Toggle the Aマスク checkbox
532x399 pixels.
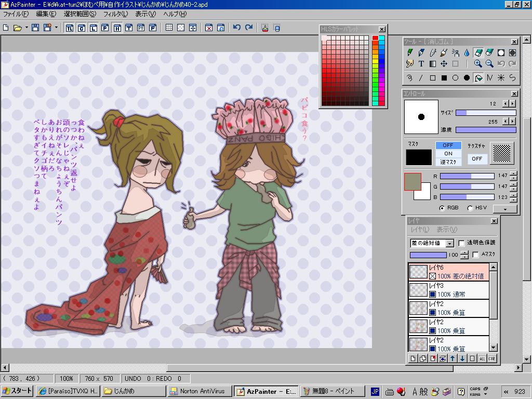(x=475, y=255)
